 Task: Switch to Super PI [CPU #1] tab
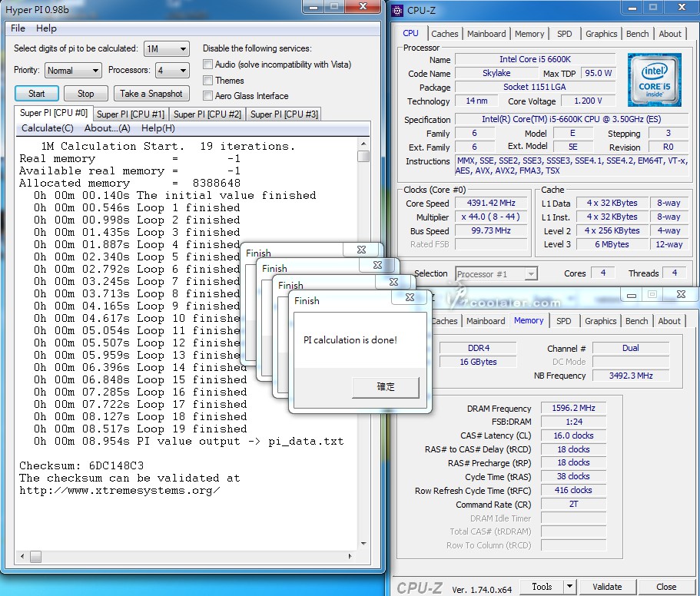pos(131,114)
